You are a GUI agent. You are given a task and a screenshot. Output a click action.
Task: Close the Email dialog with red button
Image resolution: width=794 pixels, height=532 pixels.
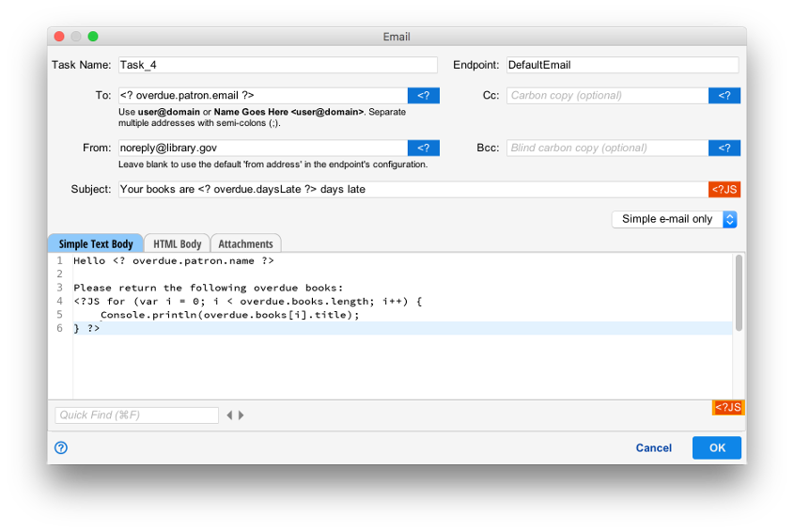59,37
